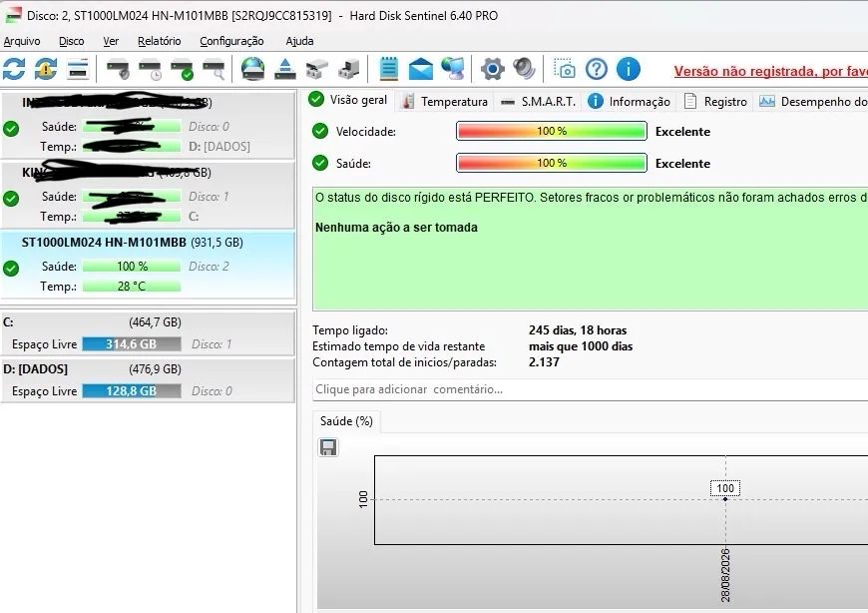Viewport: 868px width, 613px height.
Task: Switch to the Registro tab
Action: click(715, 102)
